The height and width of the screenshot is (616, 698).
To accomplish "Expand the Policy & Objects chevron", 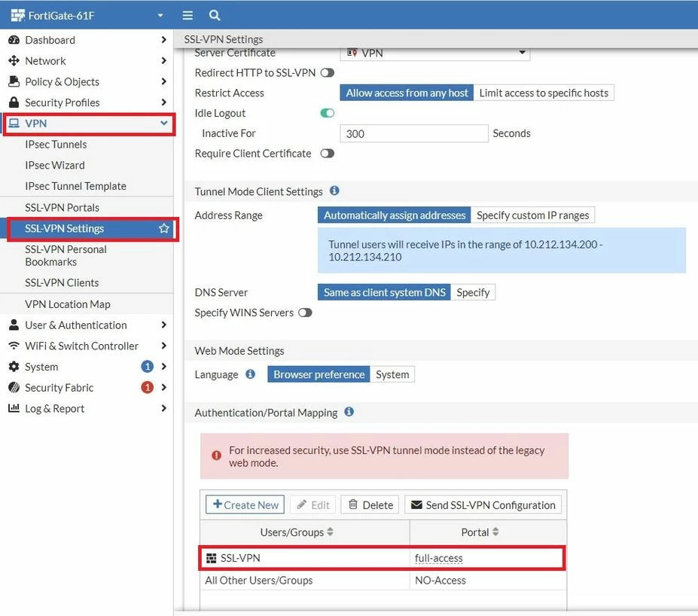I will pyautogui.click(x=164, y=81).
